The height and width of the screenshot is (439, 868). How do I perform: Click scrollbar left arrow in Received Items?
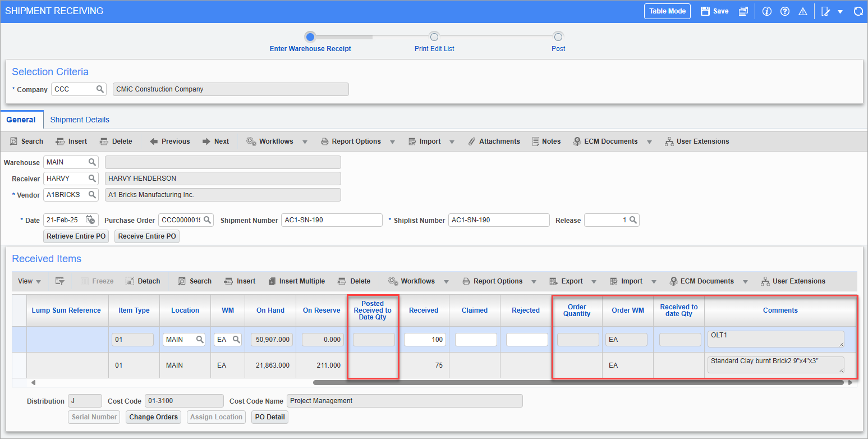click(x=33, y=382)
